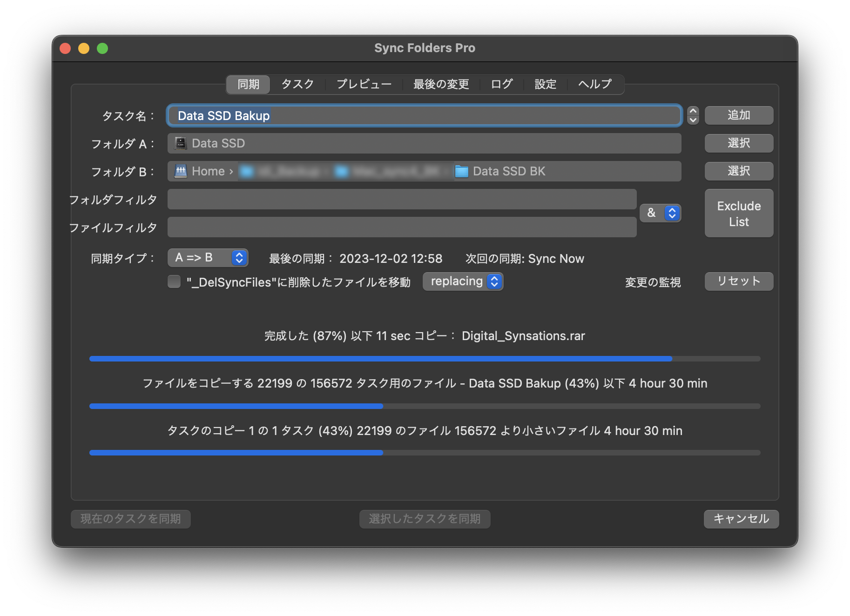Click the task name stepper arrows
The width and height of the screenshot is (850, 616).
[692, 115]
